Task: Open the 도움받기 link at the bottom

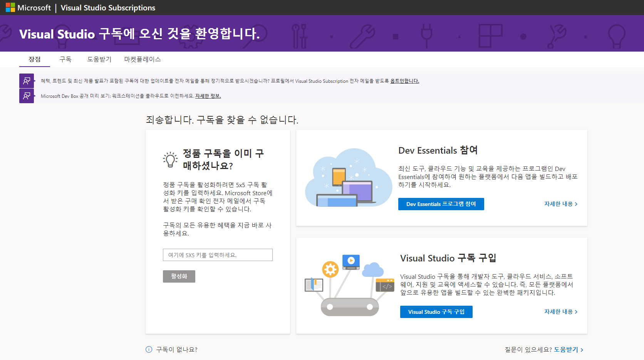Action: pos(569,350)
